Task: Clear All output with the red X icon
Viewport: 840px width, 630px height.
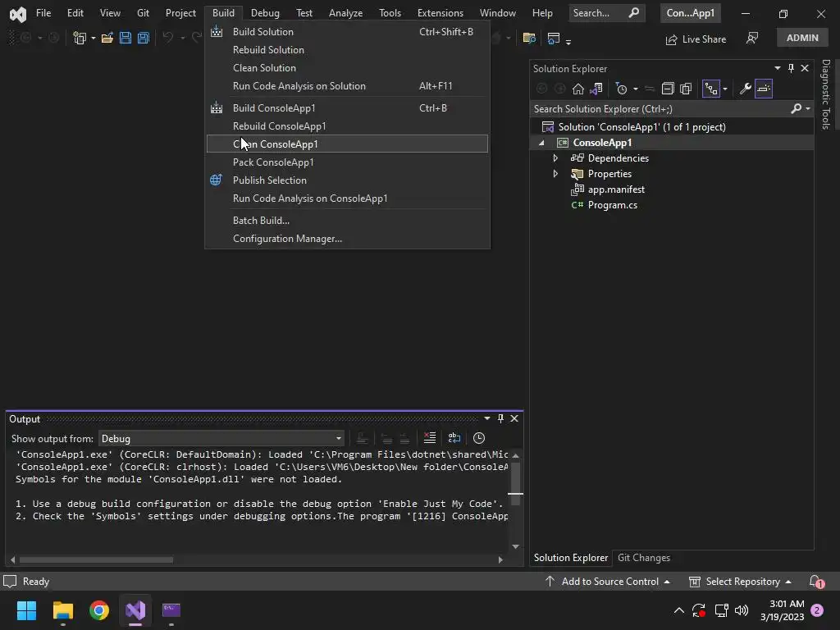Action: [x=430, y=438]
